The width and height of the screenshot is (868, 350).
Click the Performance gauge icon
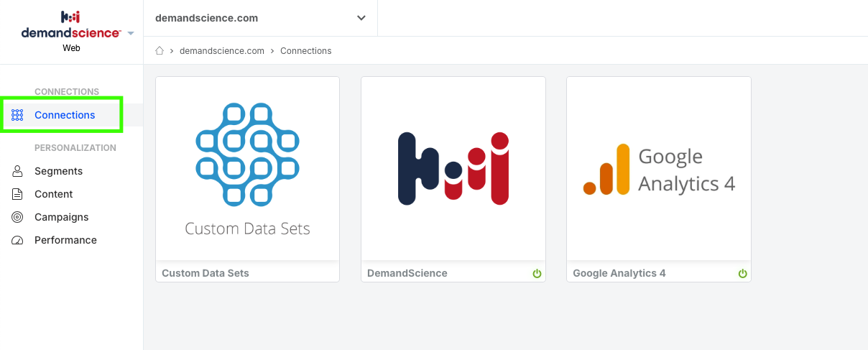(18, 240)
